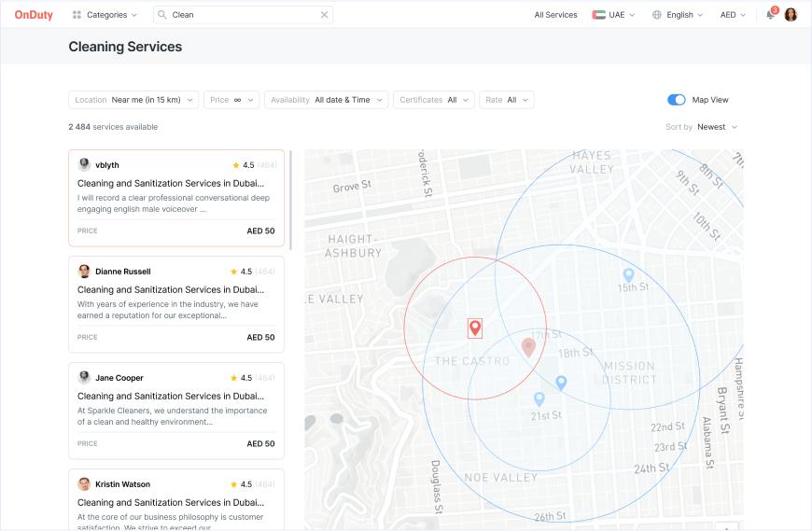
Task: Click the Mission District map label
Action: tap(629, 372)
